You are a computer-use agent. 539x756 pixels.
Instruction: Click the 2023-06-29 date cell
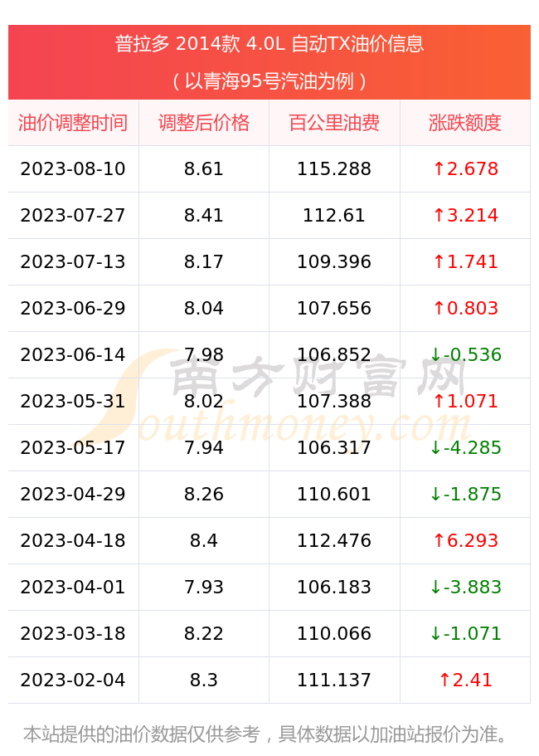73,309
